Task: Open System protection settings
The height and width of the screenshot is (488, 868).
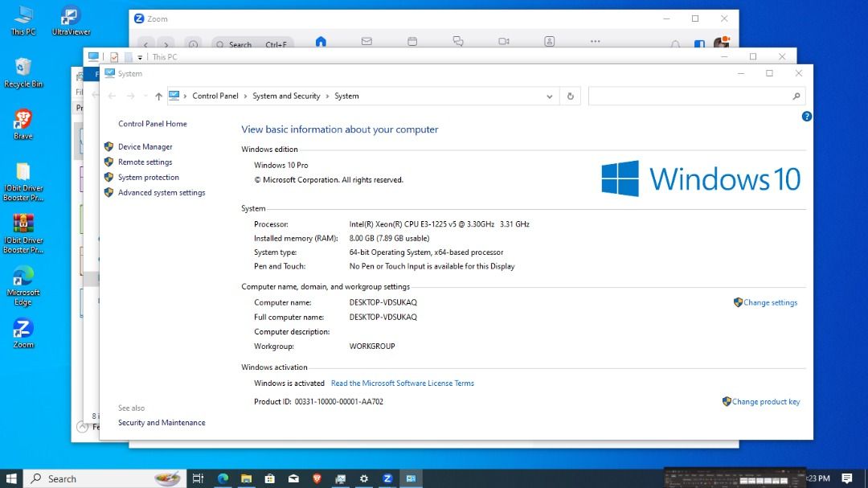Action: pos(149,177)
